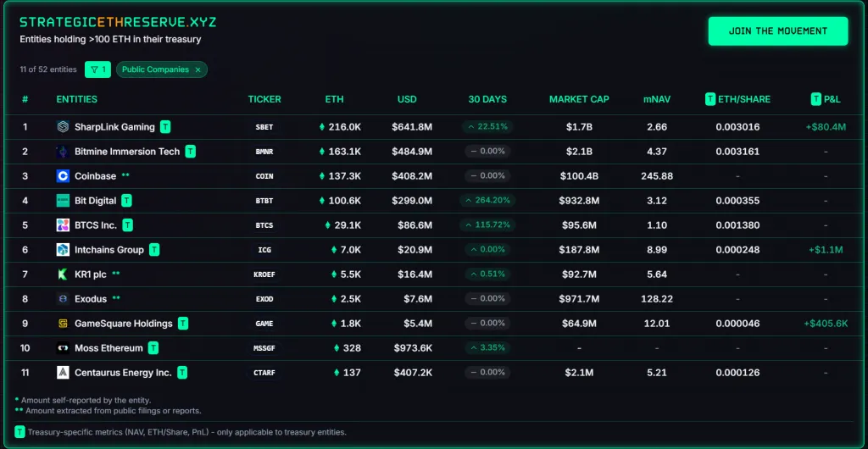The image size is (868, 449).
Task: Click the Intchains Group logo icon
Action: tap(63, 250)
